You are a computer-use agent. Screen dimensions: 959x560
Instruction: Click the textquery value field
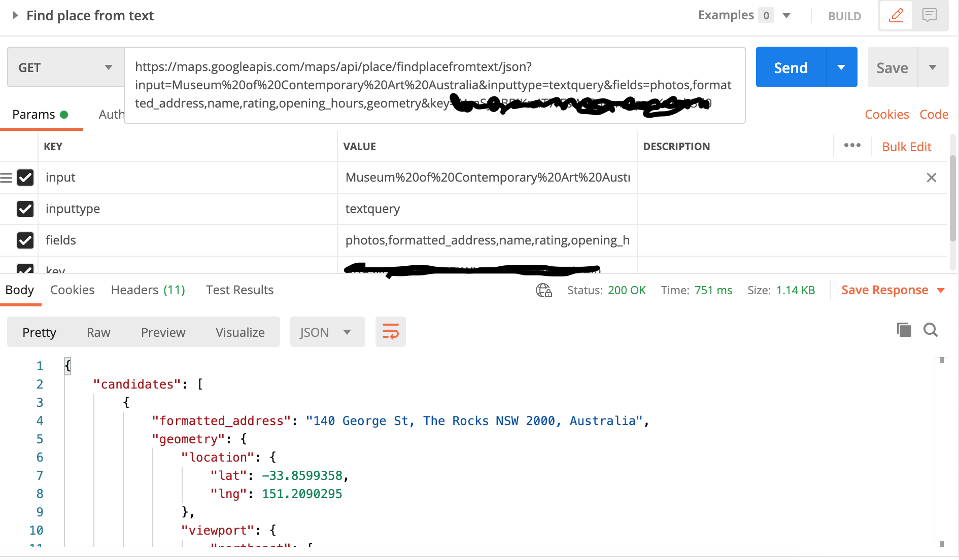488,209
